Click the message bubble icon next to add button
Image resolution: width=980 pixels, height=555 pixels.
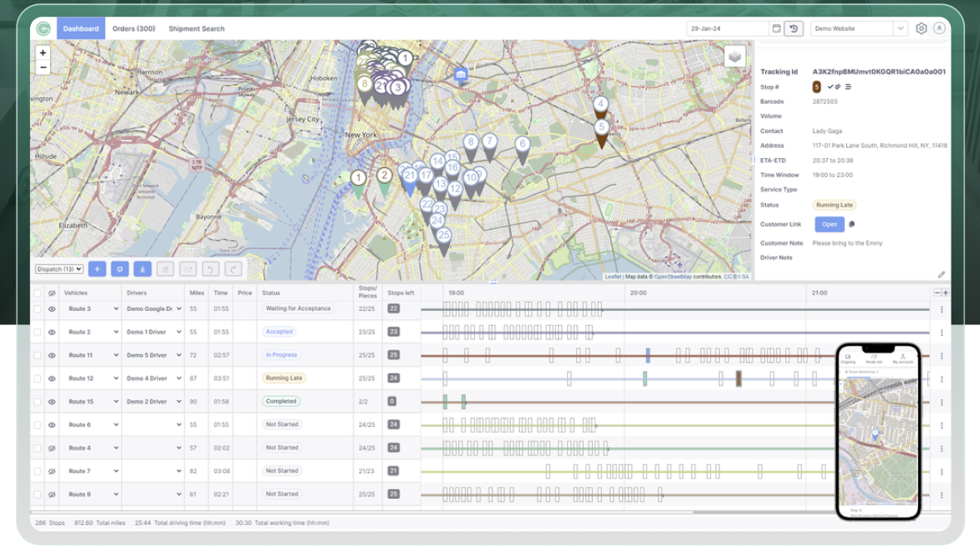(121, 268)
